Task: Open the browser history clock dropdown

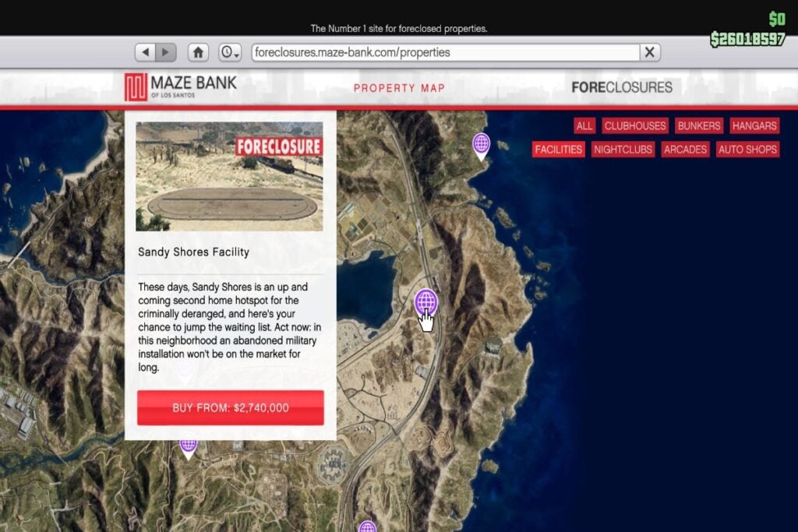Action: (230, 52)
